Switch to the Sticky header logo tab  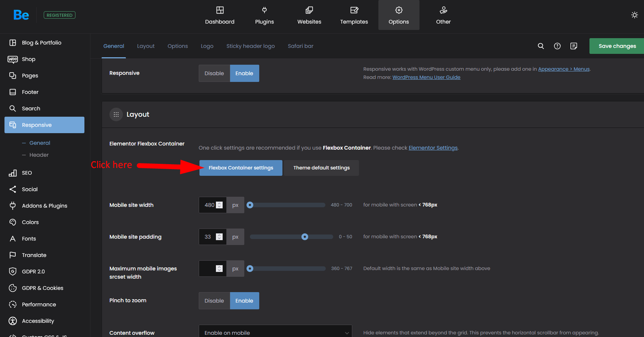250,46
